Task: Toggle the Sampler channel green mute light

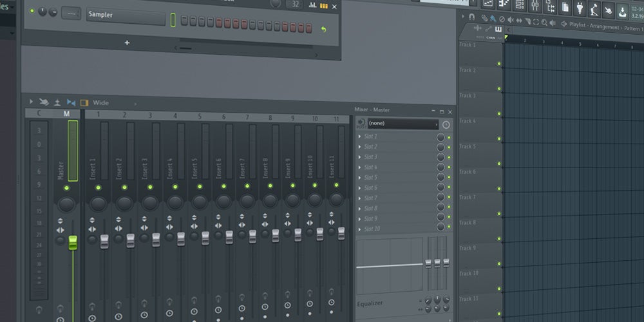Action: [x=32, y=10]
